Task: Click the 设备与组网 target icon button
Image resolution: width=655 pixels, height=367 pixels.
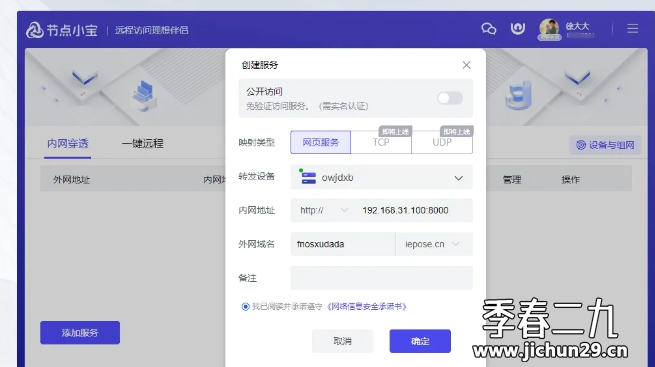Action: pos(605,145)
